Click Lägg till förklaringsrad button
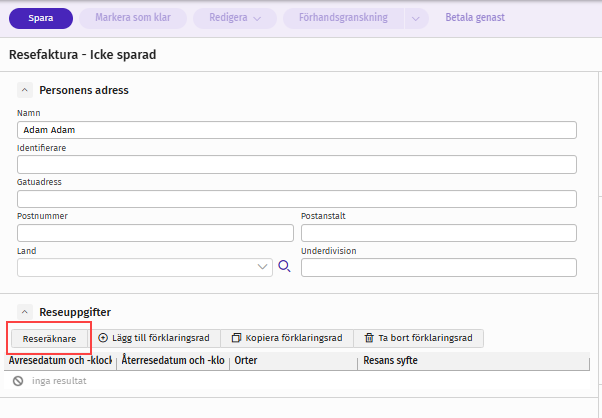This screenshot has height=418, width=602. [x=154, y=338]
